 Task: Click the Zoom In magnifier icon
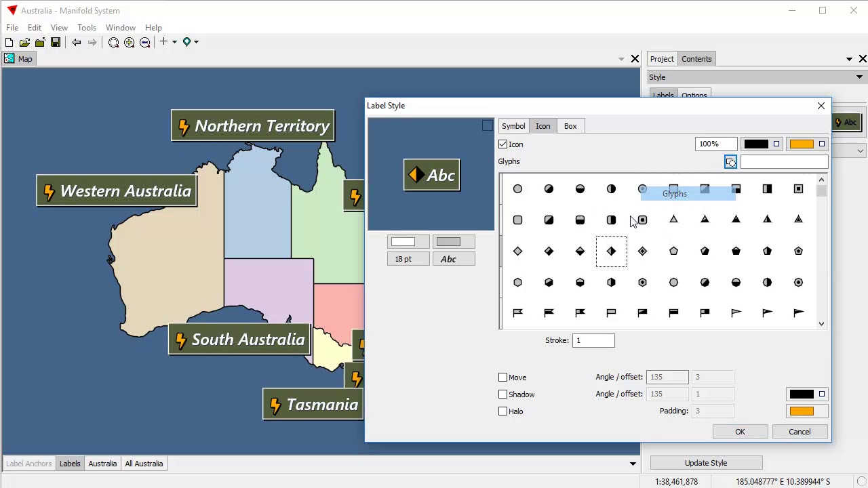[x=129, y=42]
